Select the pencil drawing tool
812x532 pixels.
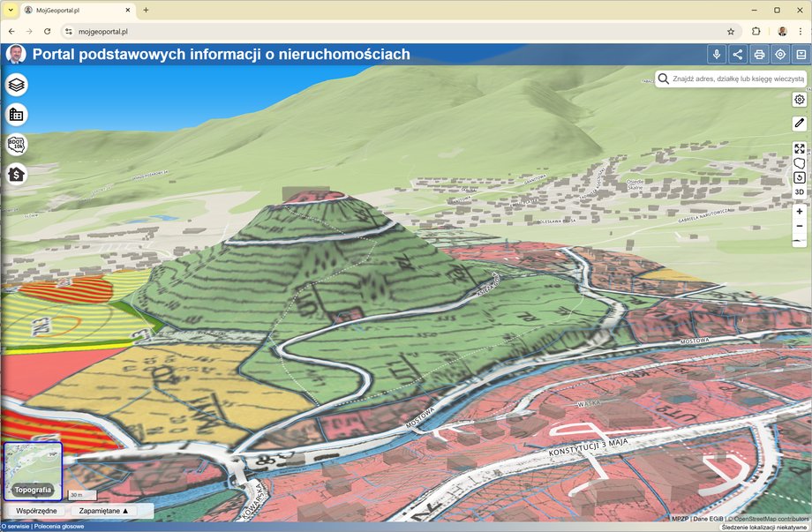(800, 124)
